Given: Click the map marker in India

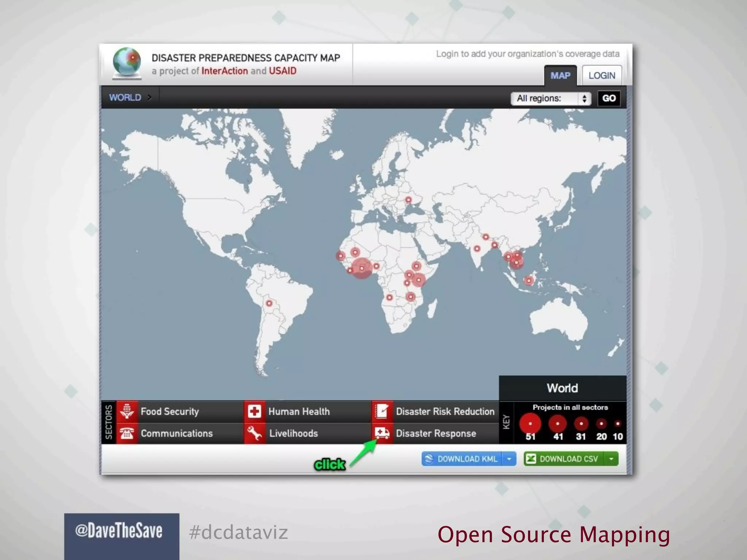Looking at the screenshot, I should coord(477,249).
